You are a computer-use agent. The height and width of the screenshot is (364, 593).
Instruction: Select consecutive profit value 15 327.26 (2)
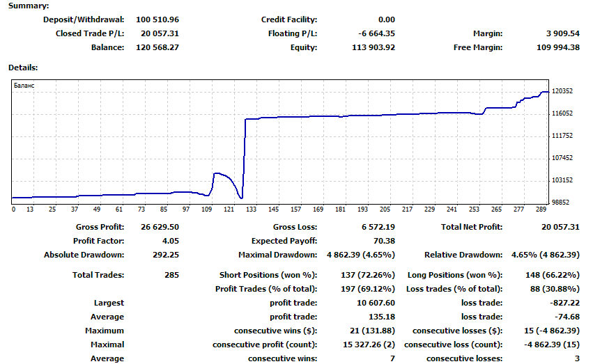pos(369,345)
